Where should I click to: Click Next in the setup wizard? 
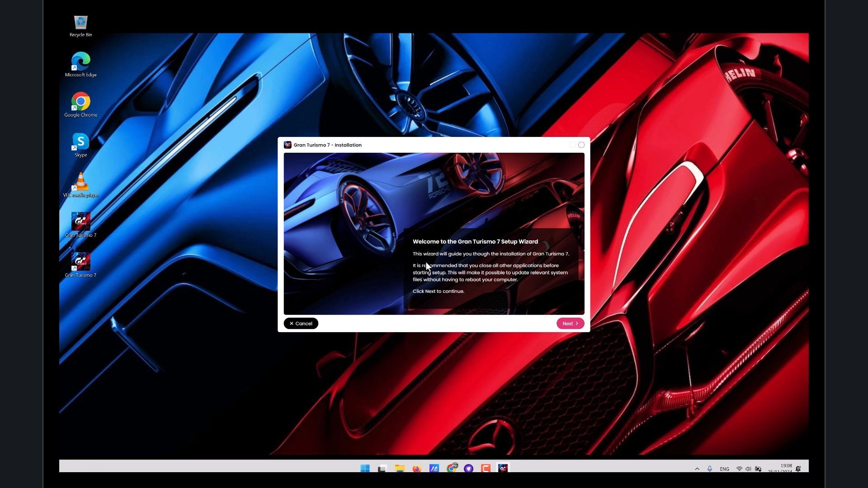click(x=570, y=324)
